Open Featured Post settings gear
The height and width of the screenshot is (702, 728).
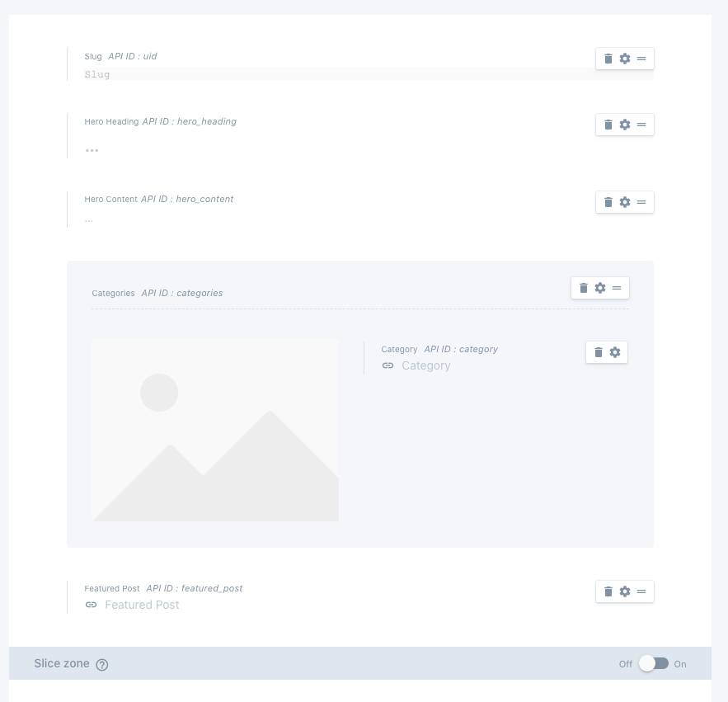coord(625,591)
